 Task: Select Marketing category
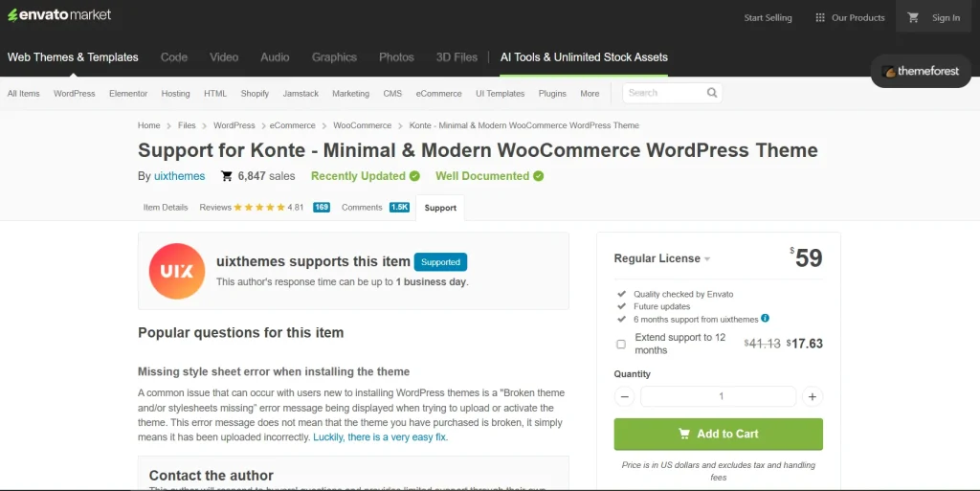pos(350,94)
